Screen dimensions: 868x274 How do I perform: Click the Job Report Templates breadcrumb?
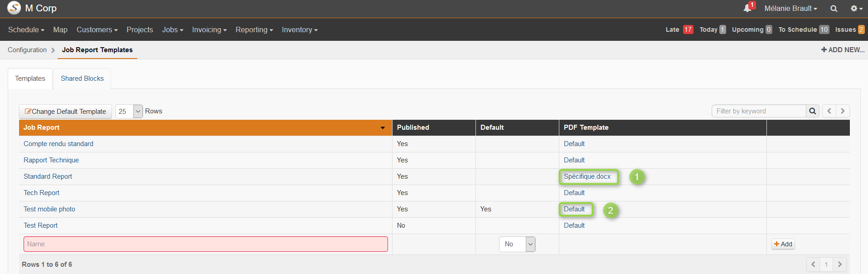(x=97, y=50)
